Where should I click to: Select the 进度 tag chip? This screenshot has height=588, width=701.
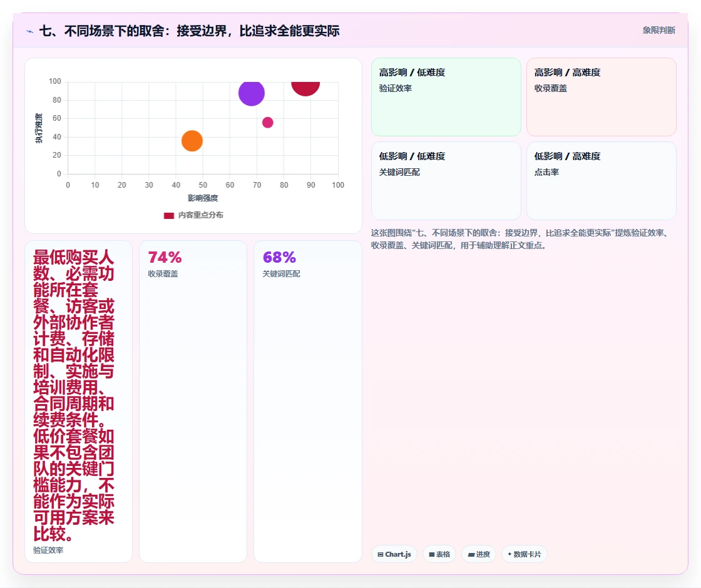479,554
